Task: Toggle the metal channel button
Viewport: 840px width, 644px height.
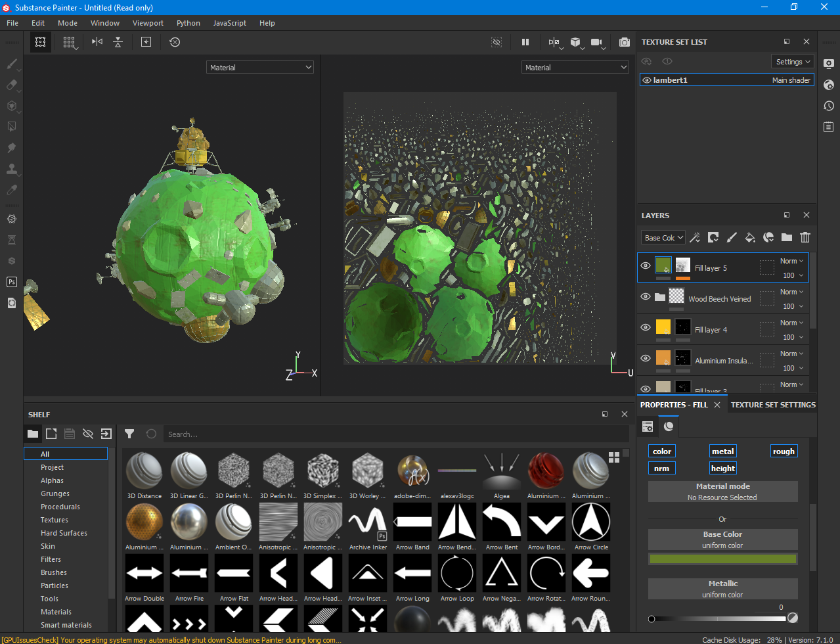Action: click(x=723, y=451)
